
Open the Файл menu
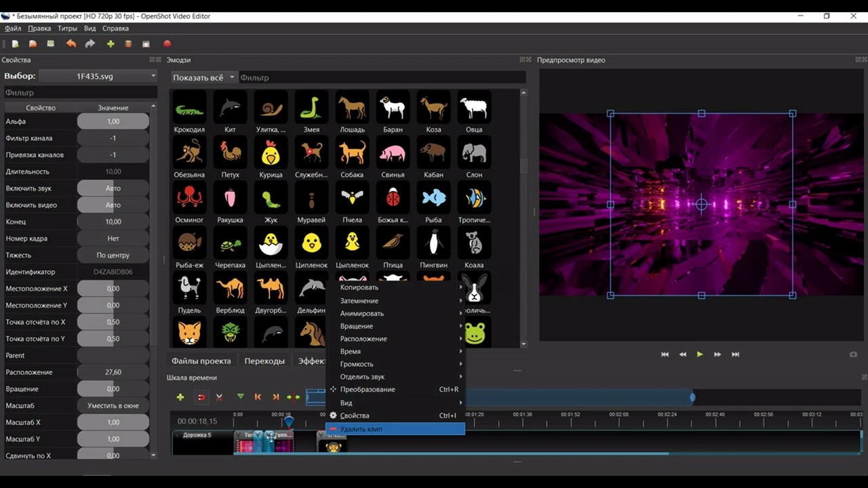tap(13, 28)
